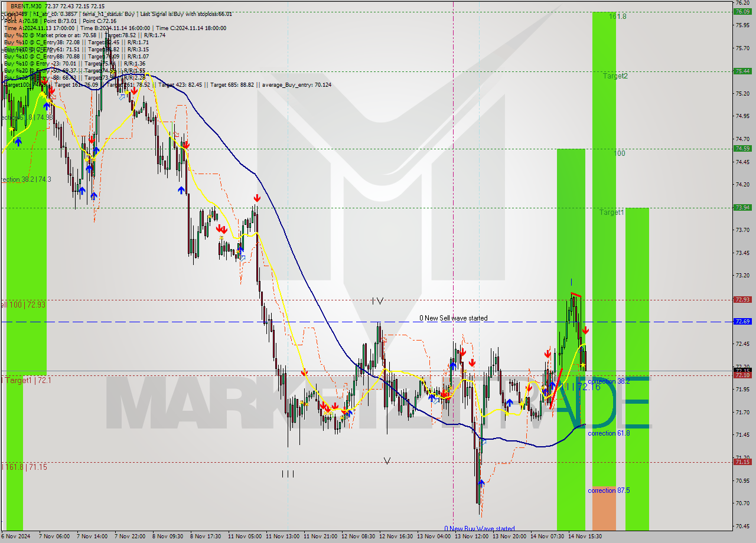Click '14 Nov 15:30' on the time axis
This screenshot has height=543, width=756.
coord(585,537)
